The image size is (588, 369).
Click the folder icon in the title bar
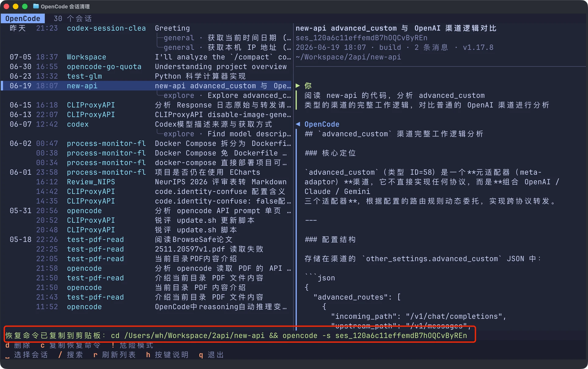pos(36,6)
